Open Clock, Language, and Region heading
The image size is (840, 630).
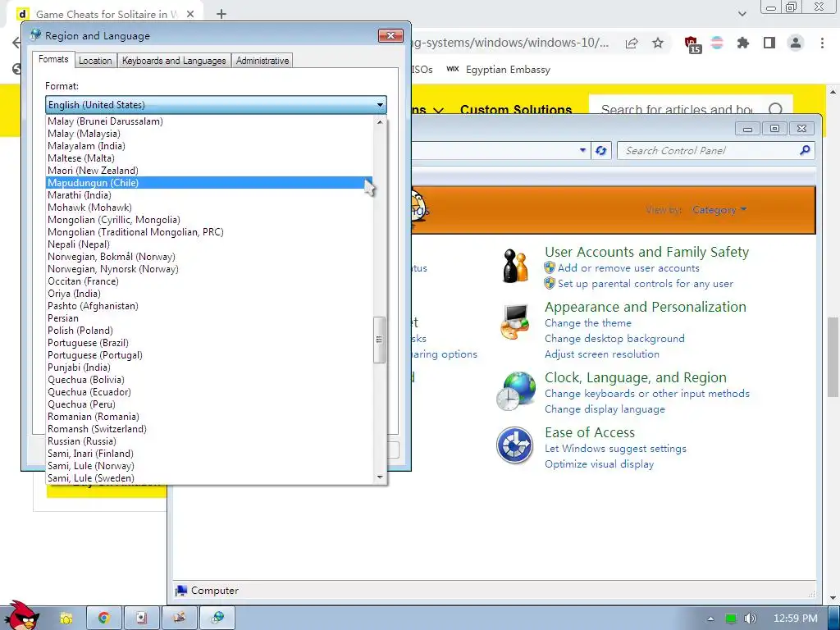click(x=636, y=377)
